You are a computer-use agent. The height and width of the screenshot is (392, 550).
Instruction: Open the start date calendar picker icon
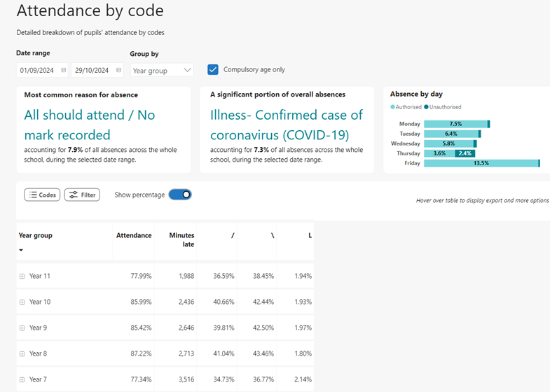[x=64, y=70]
